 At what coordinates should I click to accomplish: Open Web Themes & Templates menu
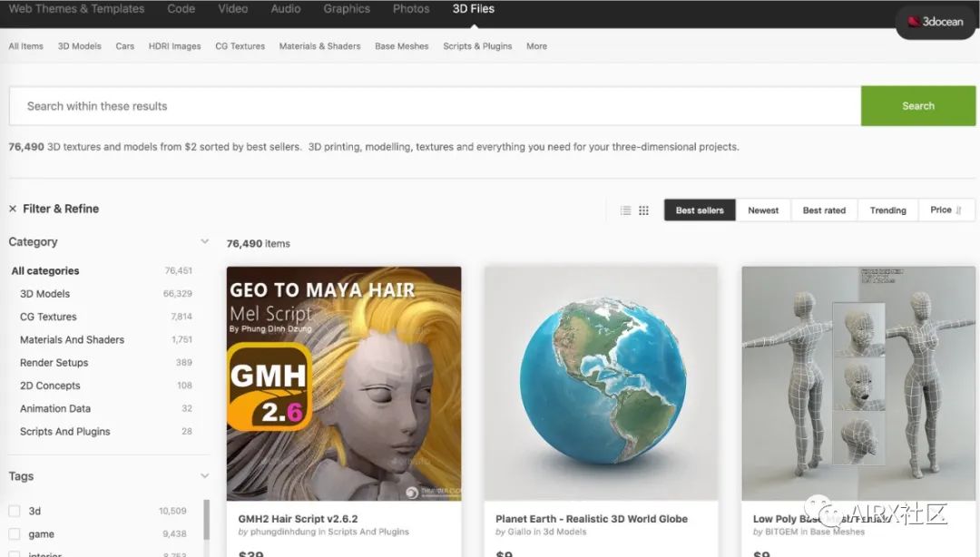tap(76, 9)
